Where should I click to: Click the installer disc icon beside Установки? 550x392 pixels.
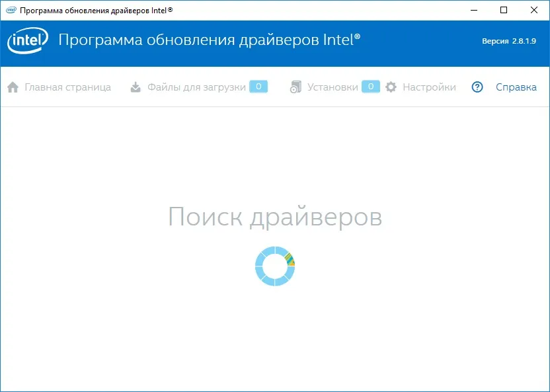click(x=295, y=87)
